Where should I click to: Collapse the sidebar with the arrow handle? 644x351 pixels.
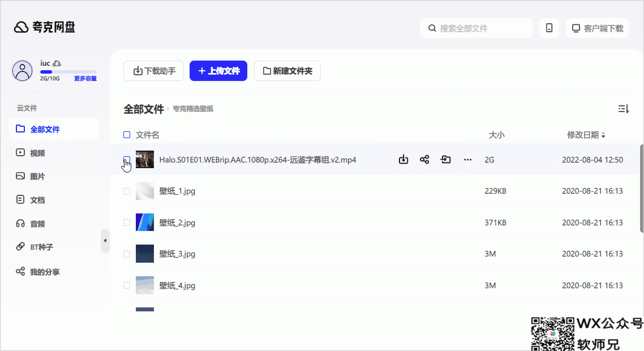click(x=105, y=241)
